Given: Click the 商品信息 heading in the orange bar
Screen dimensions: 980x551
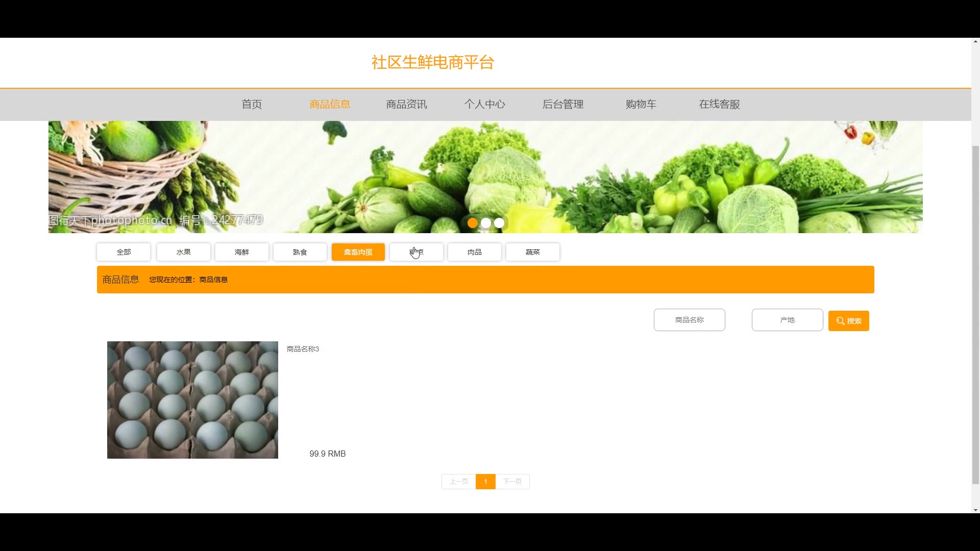Looking at the screenshot, I should pos(120,280).
